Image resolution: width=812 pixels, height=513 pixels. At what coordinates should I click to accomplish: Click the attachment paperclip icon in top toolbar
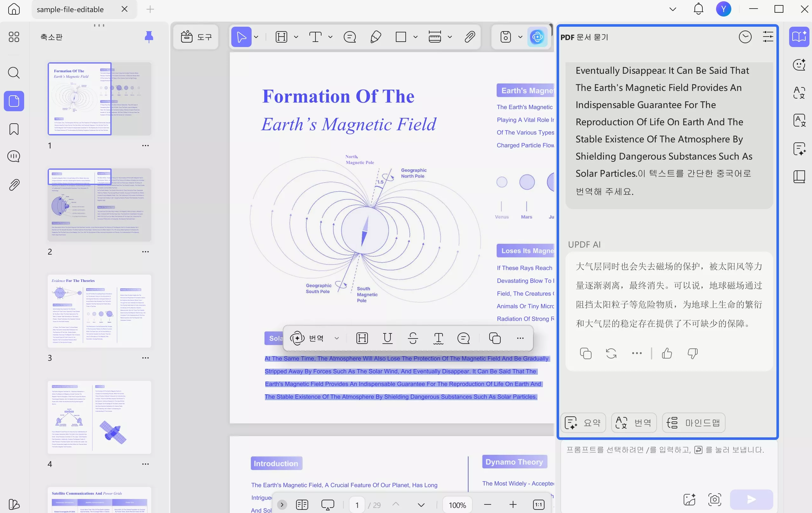(x=470, y=37)
